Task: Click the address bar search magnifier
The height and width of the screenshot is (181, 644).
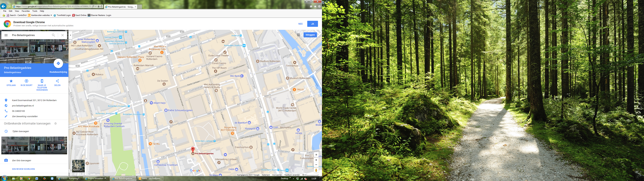Action: 93,7
